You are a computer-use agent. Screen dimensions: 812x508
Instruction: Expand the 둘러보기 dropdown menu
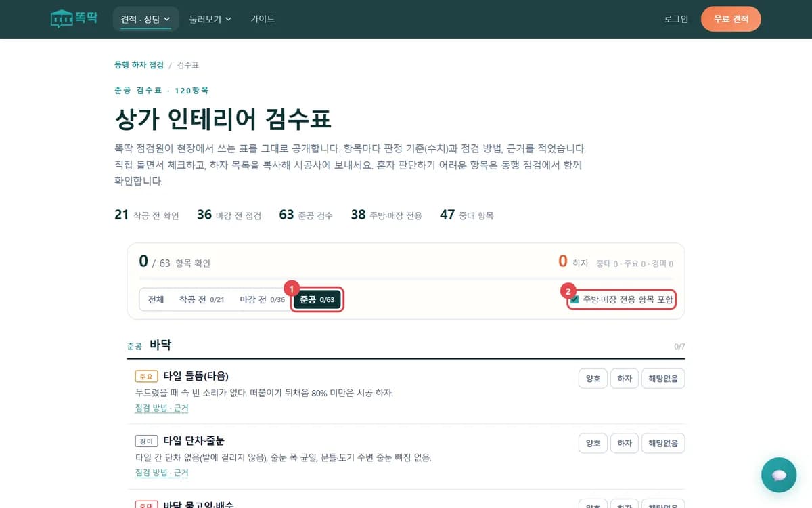210,19
